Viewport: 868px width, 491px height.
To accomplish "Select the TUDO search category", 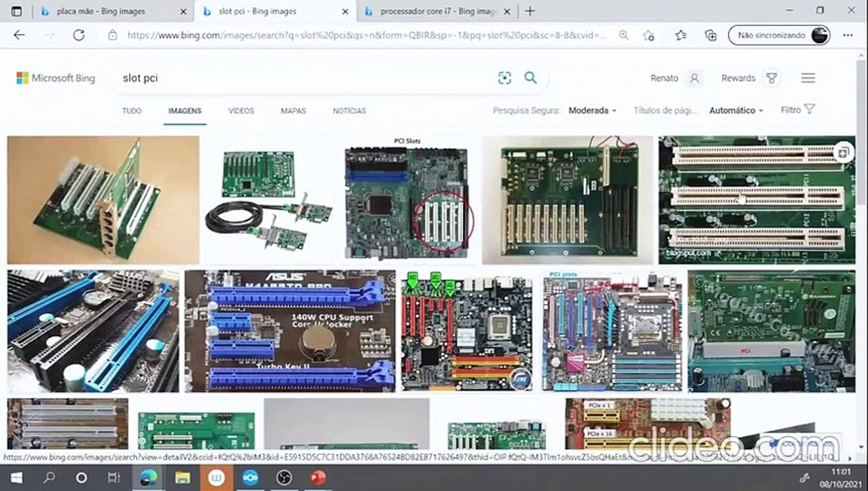I will [132, 110].
